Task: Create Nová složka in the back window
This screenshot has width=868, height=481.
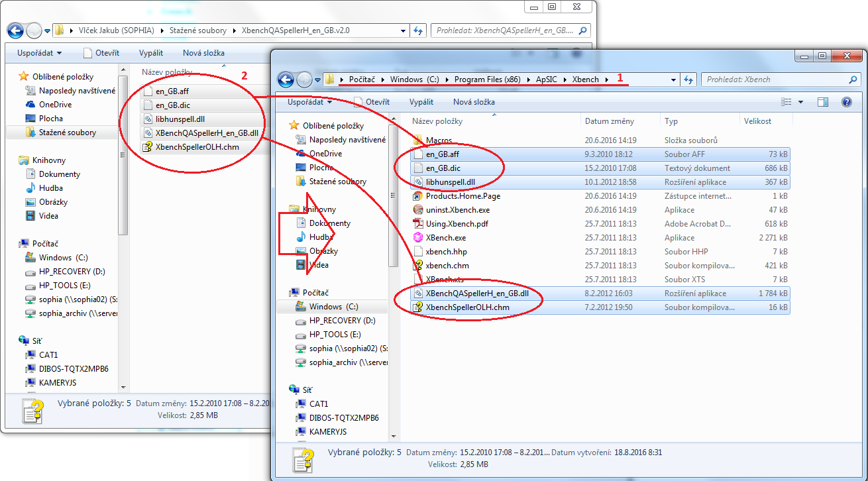Action: (203, 53)
